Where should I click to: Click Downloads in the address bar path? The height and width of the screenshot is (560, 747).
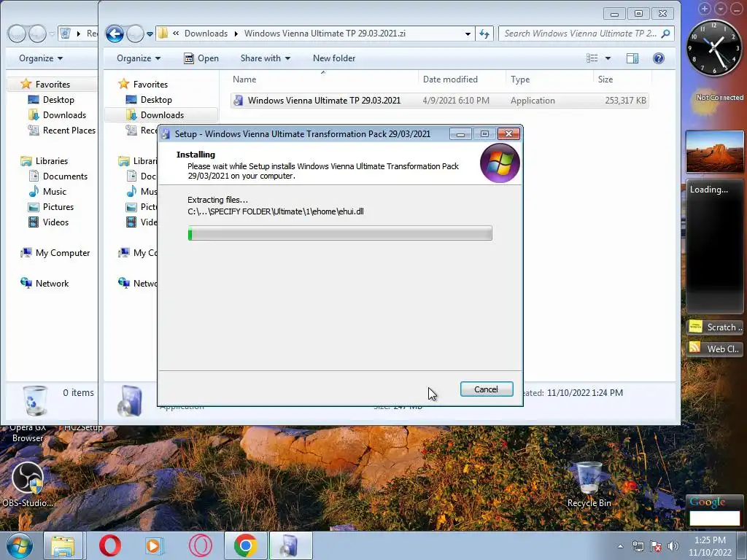point(206,34)
